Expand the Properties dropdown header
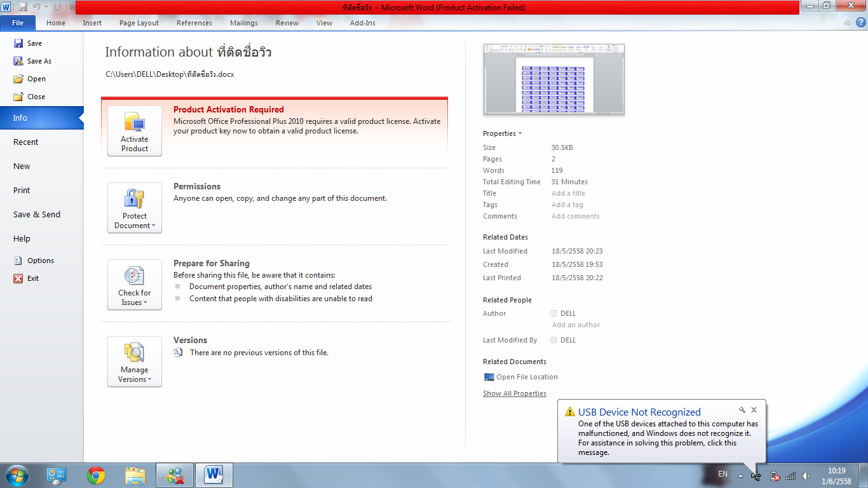Image resolution: width=868 pixels, height=488 pixels. (502, 133)
